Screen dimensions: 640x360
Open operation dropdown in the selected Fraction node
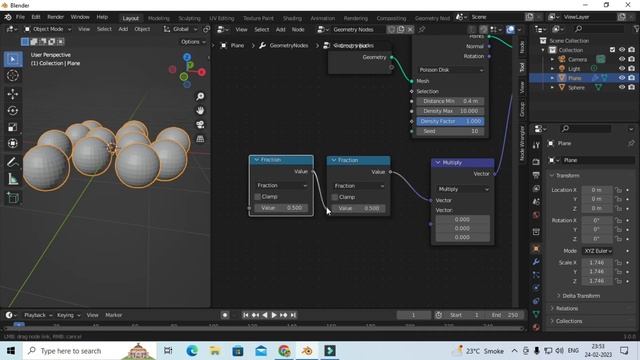(281, 185)
